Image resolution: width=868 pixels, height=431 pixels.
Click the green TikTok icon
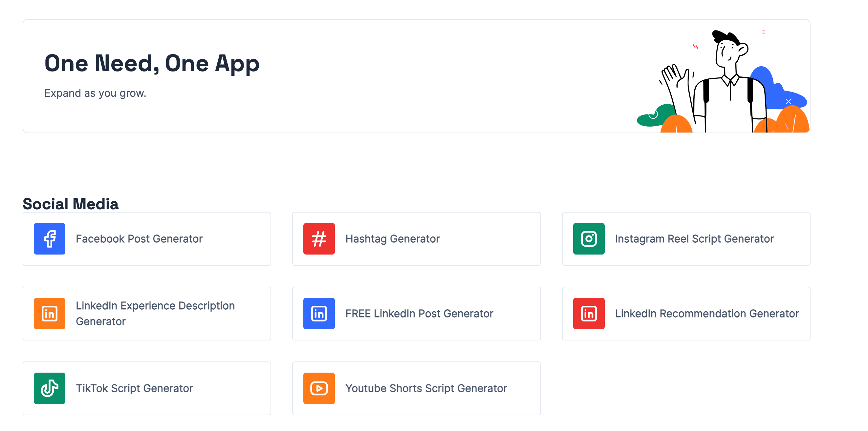[x=50, y=388]
